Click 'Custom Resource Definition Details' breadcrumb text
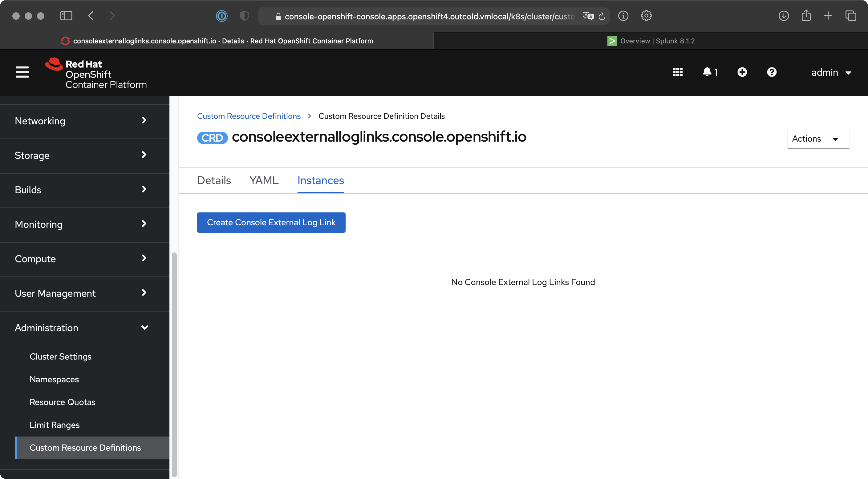Viewport: 868px width, 479px height. [381, 116]
